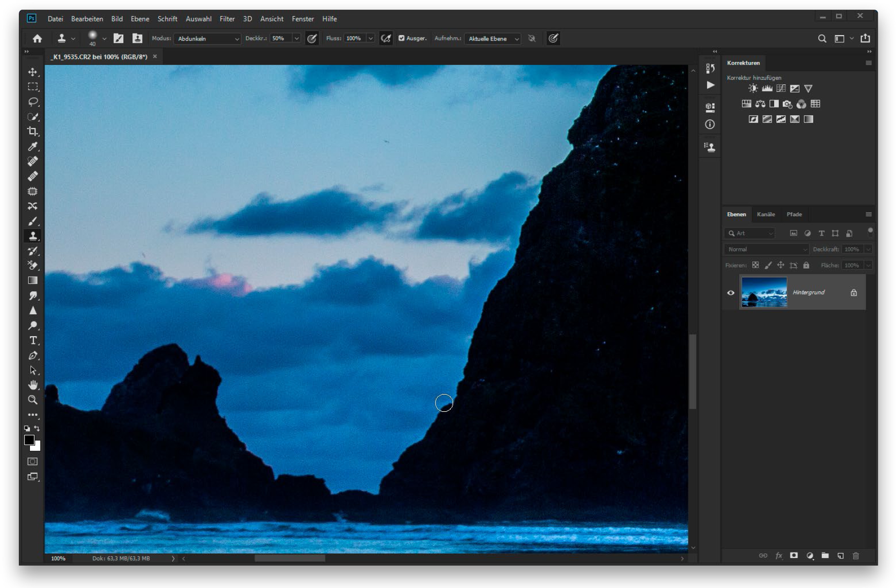Click the background color white swatch

point(37,447)
